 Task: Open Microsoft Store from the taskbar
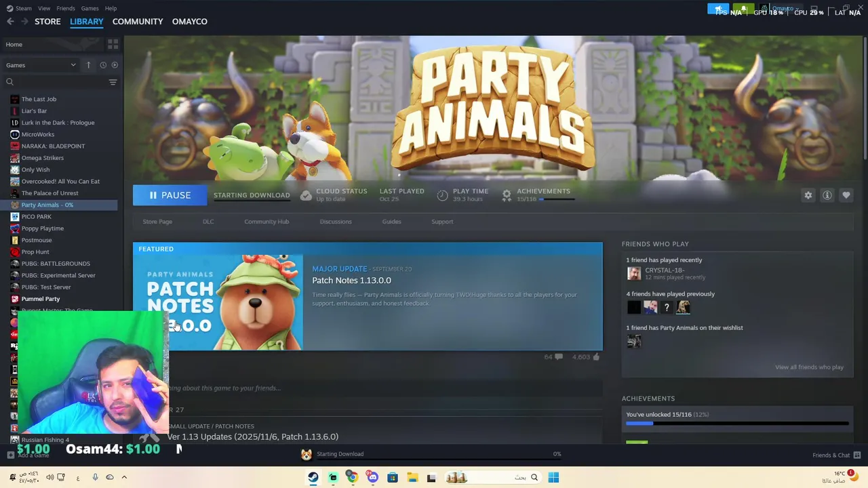pos(392,478)
